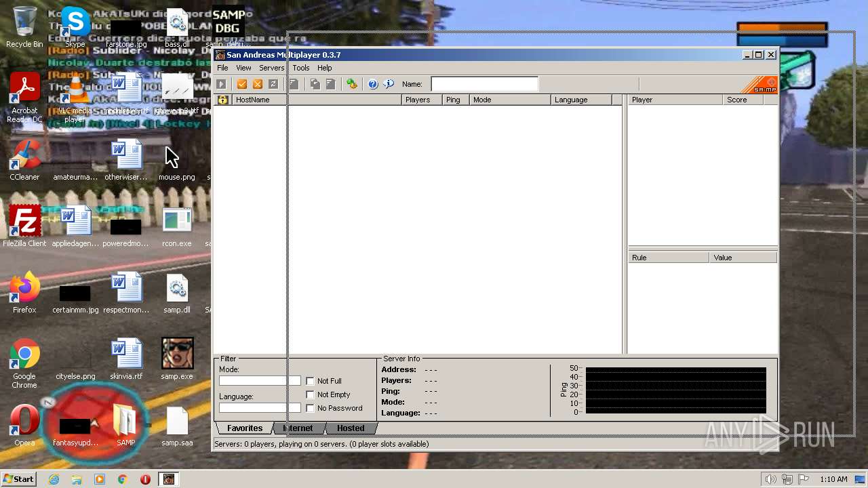This screenshot has height=488, width=868.
Task: Sort servers by Mode column header
Action: (511, 100)
